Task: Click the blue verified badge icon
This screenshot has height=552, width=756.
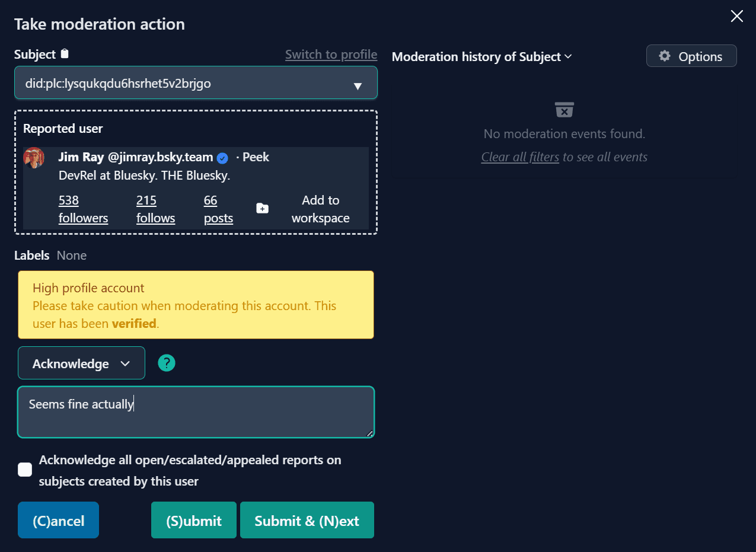Action: (222, 158)
